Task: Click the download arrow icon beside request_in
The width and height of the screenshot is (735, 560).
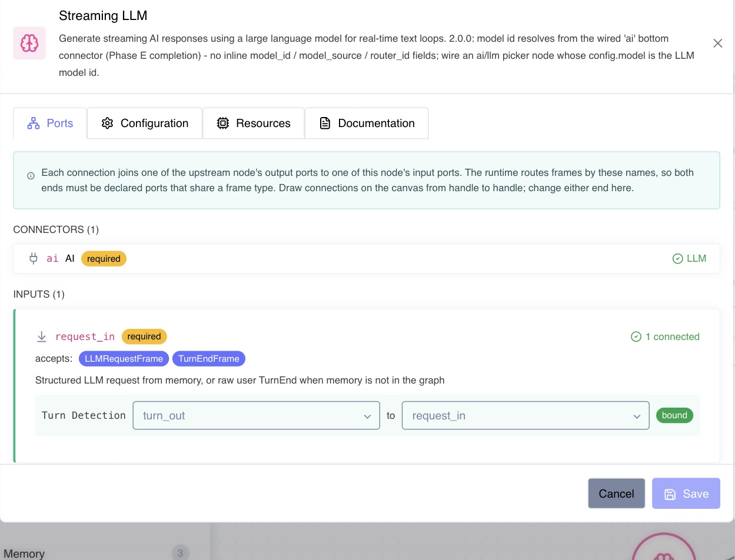Action: [42, 336]
